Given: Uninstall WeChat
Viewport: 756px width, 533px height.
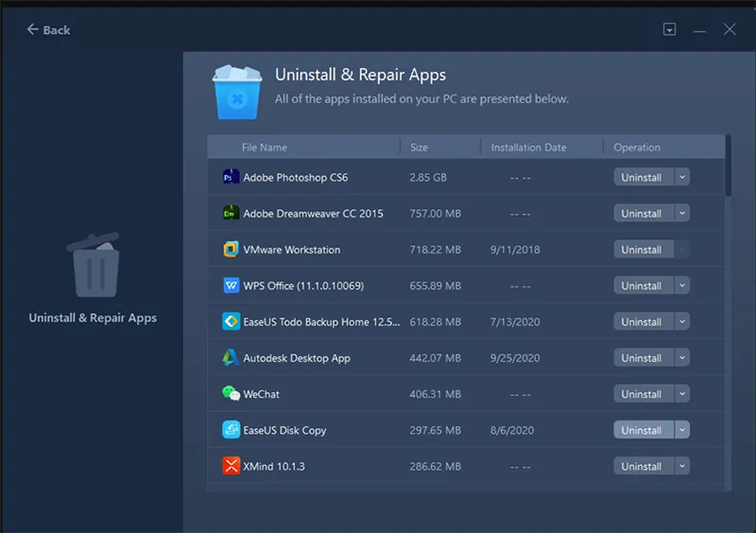Looking at the screenshot, I should 644,394.
